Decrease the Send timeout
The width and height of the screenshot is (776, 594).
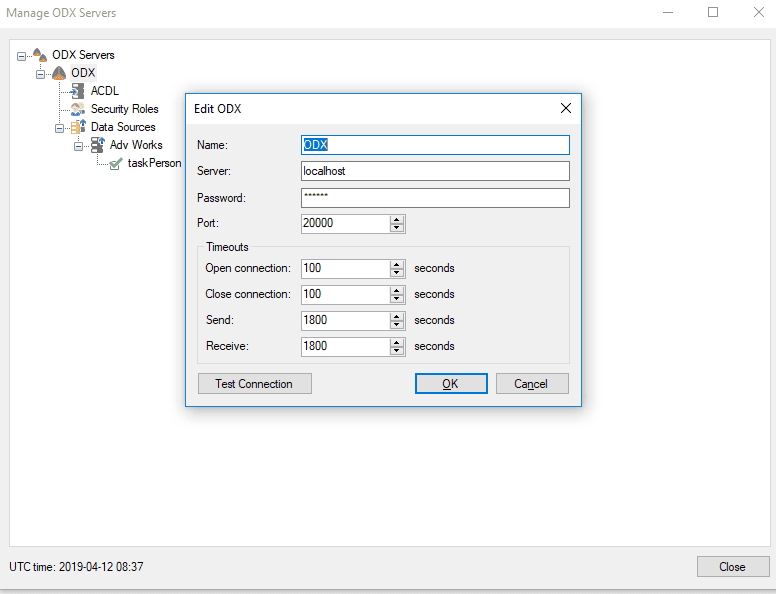pos(396,325)
